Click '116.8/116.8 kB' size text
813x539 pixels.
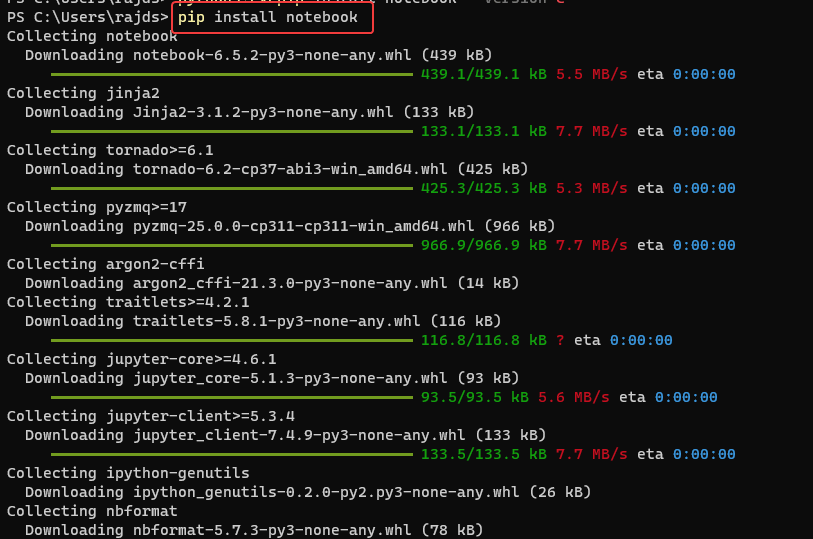click(483, 340)
